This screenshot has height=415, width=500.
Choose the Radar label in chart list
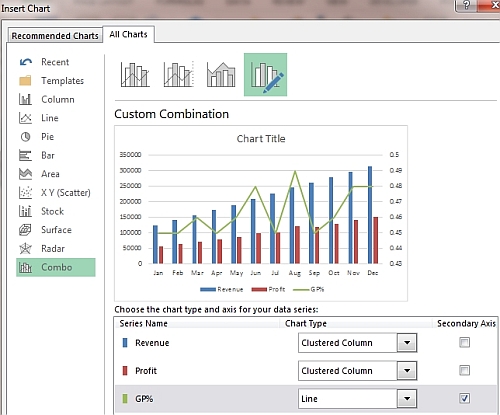tap(53, 248)
